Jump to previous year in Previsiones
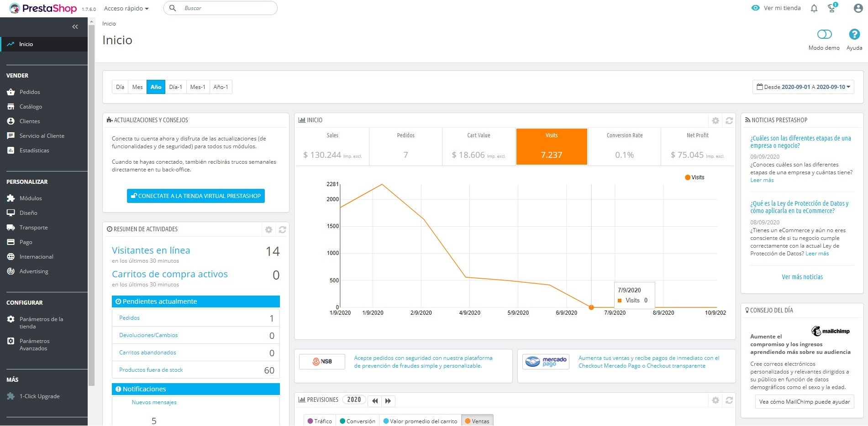The width and height of the screenshot is (868, 426). click(375, 401)
